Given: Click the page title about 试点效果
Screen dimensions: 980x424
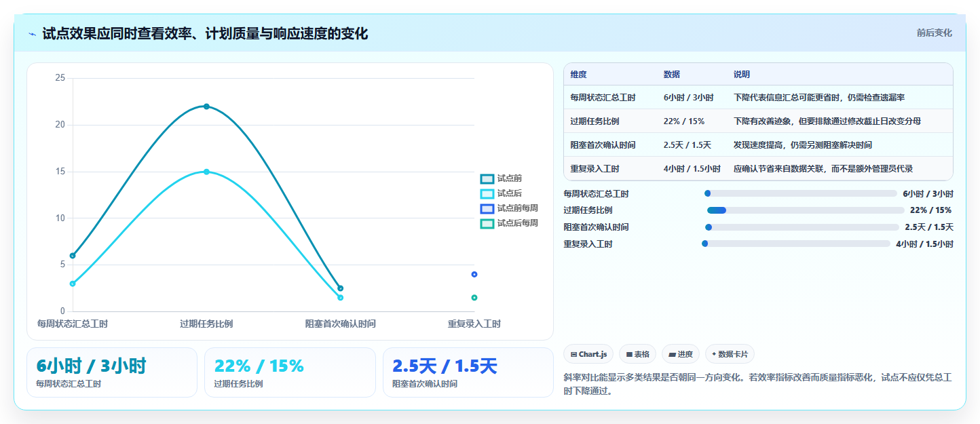Looking at the screenshot, I should [205, 33].
